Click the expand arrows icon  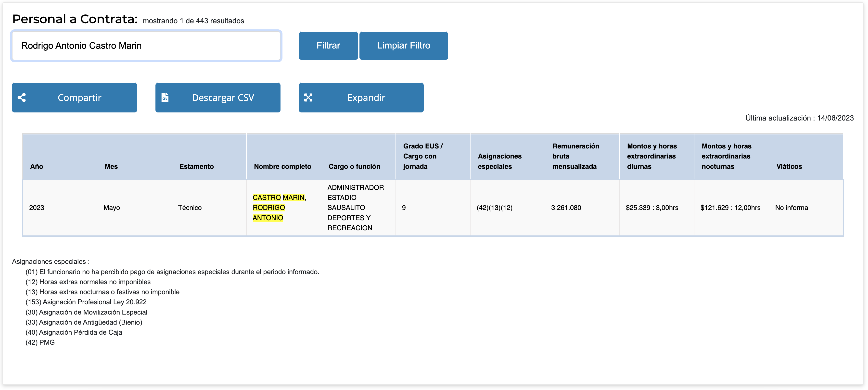308,98
